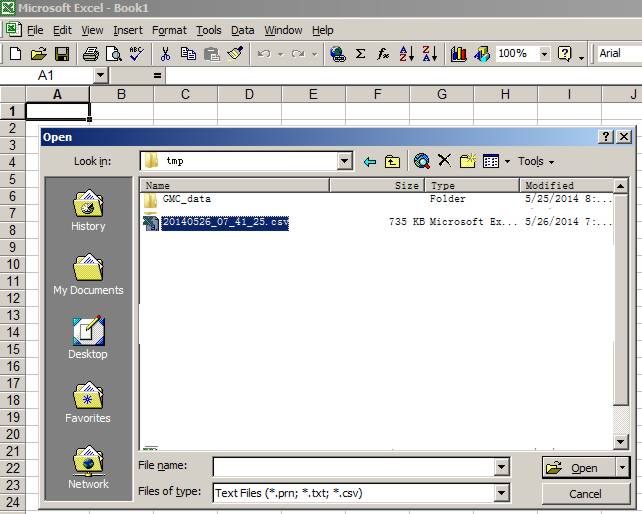Viewport: 642px width, 514px height.
Task: Insert Hyperlink globe icon
Action: [338, 54]
